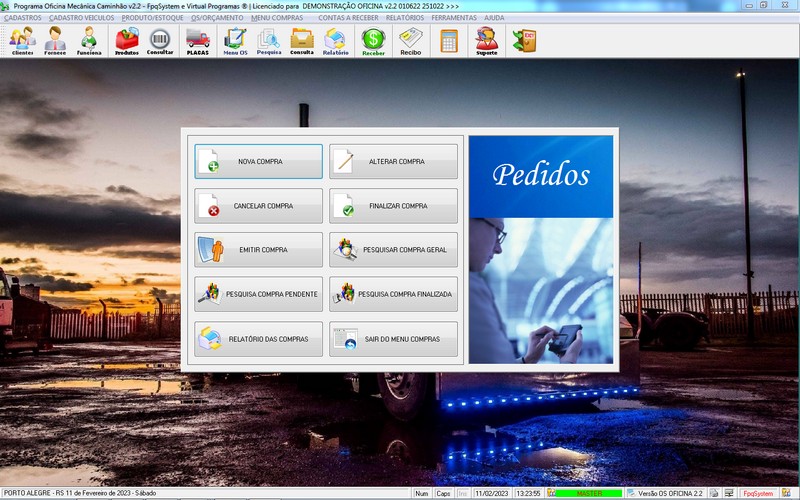Click the Consultar barcode icon
The image size is (800, 500).
(160, 41)
